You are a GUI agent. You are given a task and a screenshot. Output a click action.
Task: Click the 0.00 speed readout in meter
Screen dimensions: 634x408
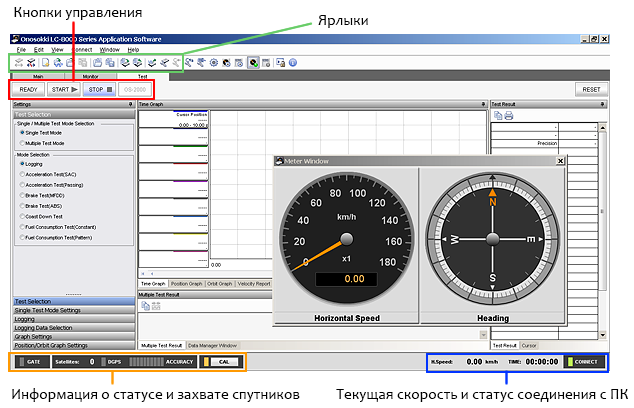point(347,279)
